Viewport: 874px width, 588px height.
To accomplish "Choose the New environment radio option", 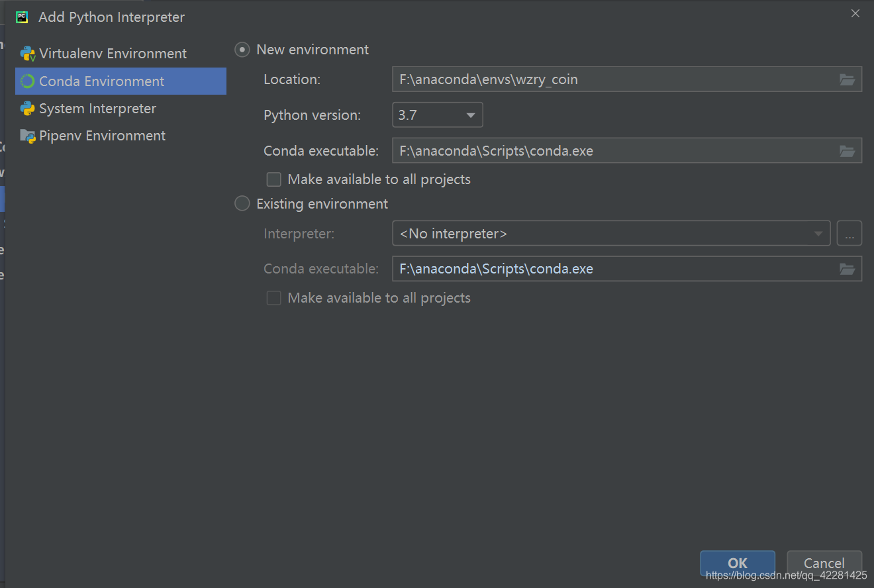I will pyautogui.click(x=242, y=50).
